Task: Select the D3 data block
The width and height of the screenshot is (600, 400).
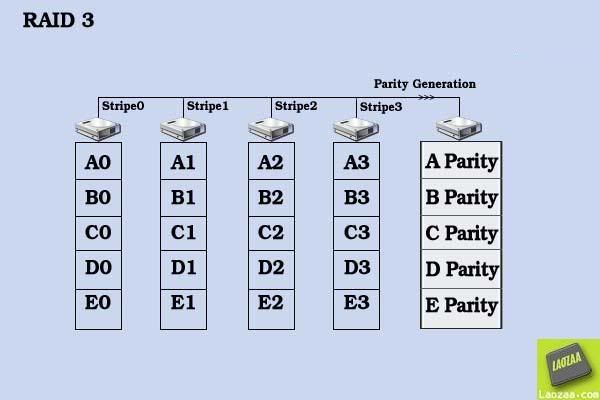Action: pos(356,269)
